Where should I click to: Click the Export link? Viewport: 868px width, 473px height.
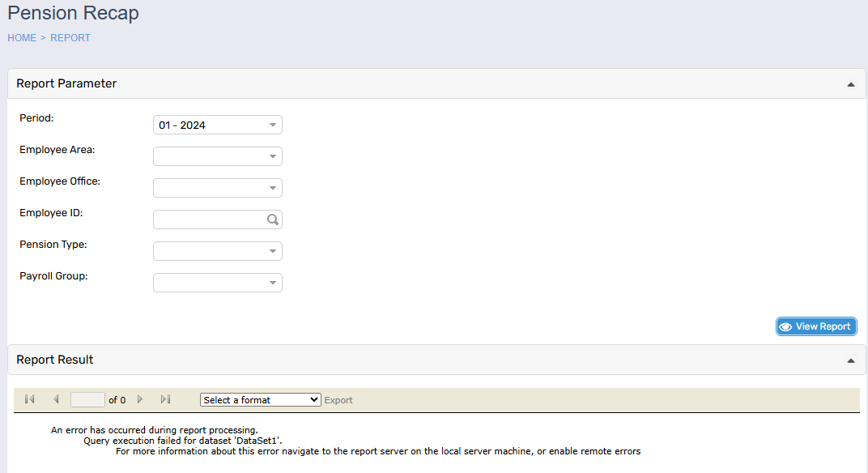338,400
